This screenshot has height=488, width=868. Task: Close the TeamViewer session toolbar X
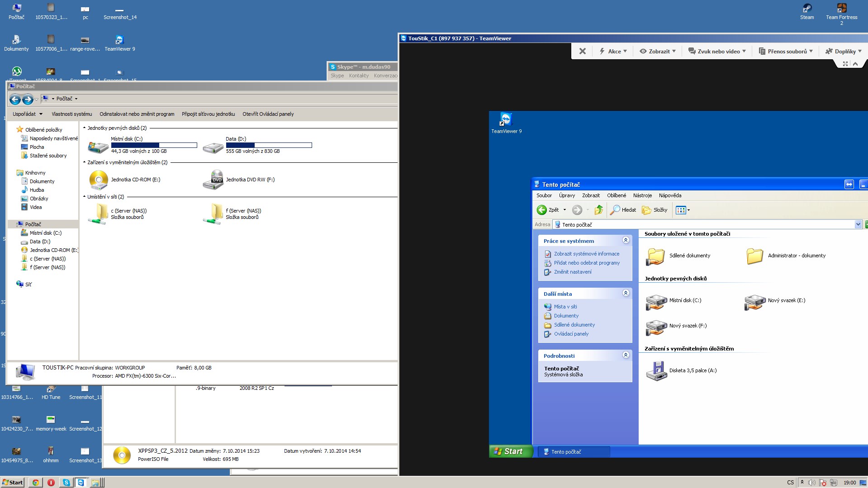point(583,52)
